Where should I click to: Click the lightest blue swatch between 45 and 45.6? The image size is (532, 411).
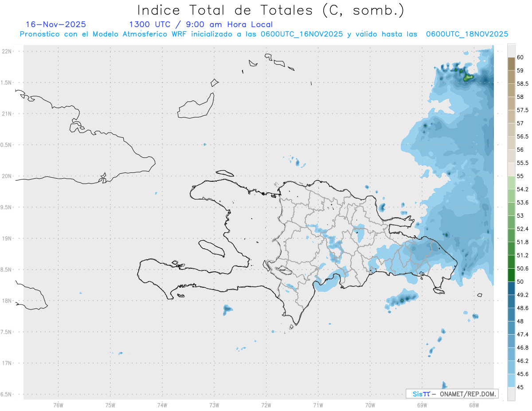pos(511,380)
